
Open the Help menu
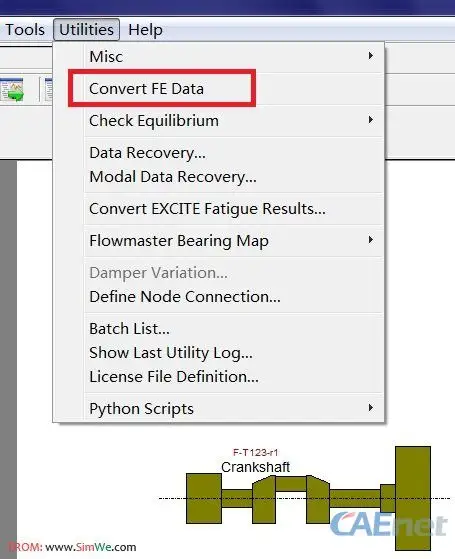(x=145, y=30)
